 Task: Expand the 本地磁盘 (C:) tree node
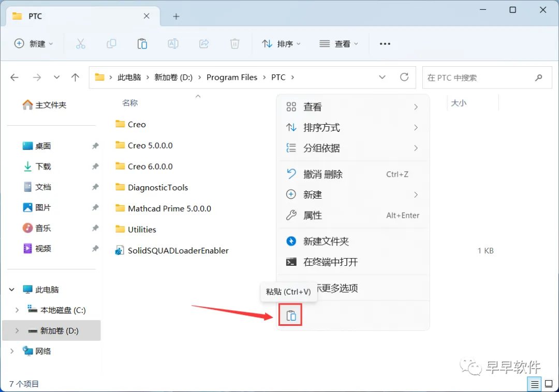(x=17, y=310)
